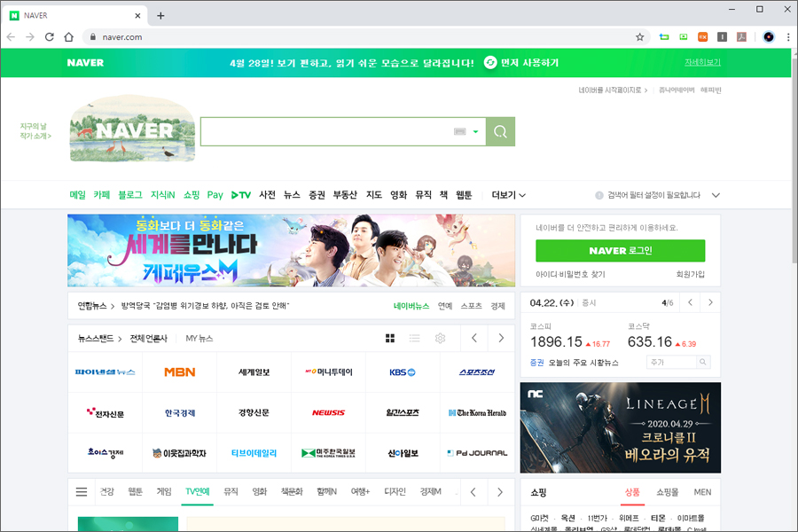This screenshot has width=798, height=532.
Task: Bookmark this page with the star icon
Action: click(639, 37)
